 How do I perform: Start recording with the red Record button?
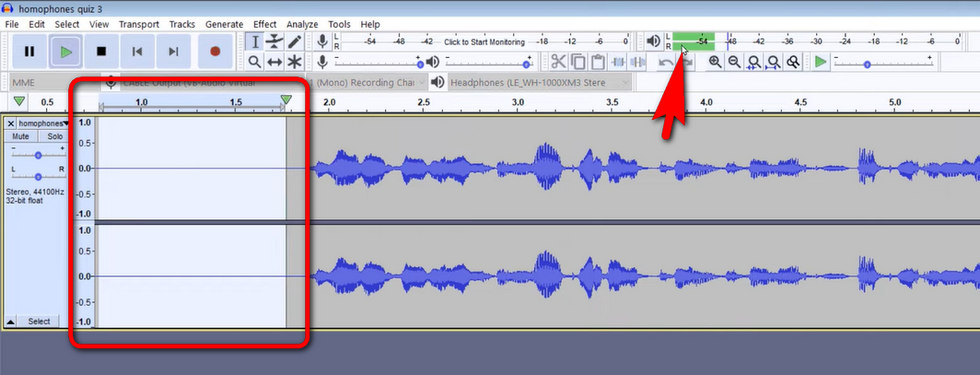(x=215, y=51)
